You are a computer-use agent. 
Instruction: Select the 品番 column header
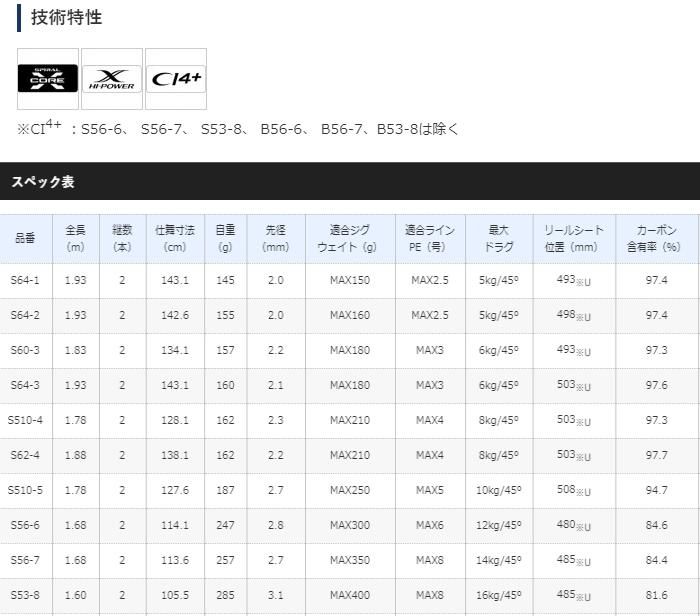pos(25,238)
